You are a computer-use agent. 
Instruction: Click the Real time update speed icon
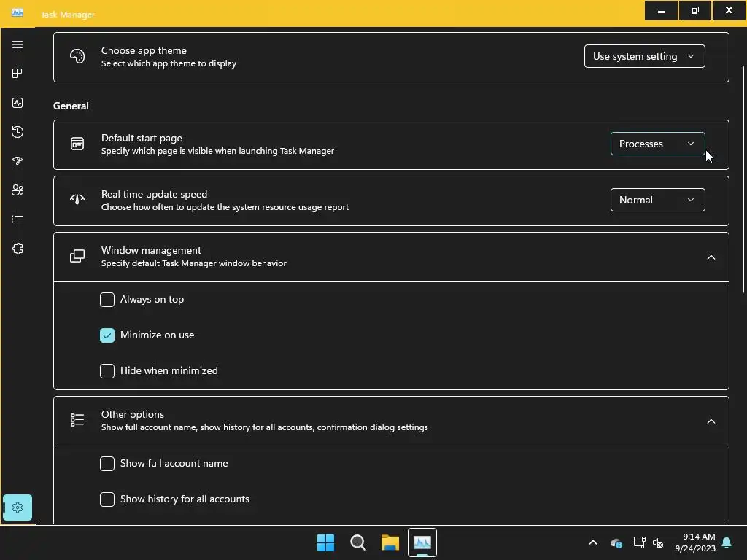[x=77, y=200]
